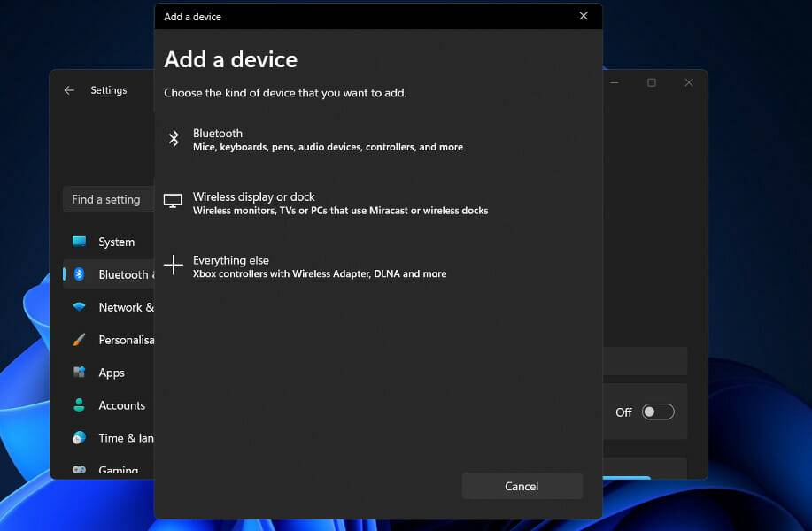Select the Personalisation brush icon
Viewport: 812px width, 531px height.
pyautogui.click(x=79, y=340)
